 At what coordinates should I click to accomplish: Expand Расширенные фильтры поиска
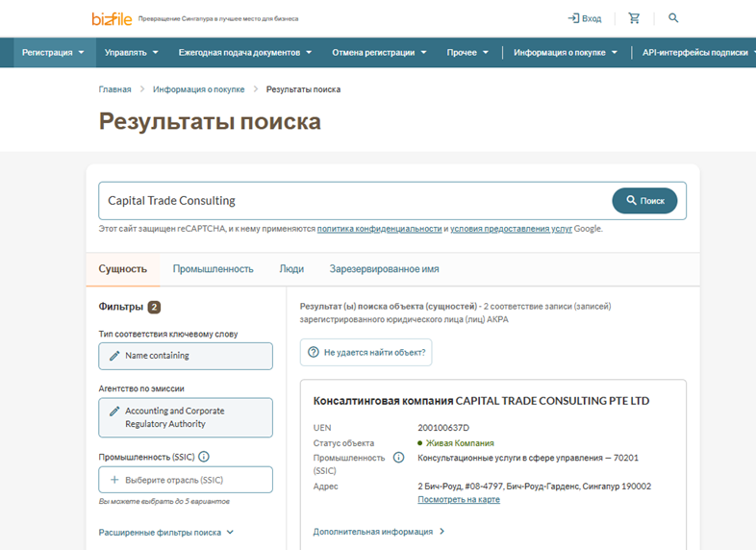click(x=166, y=532)
